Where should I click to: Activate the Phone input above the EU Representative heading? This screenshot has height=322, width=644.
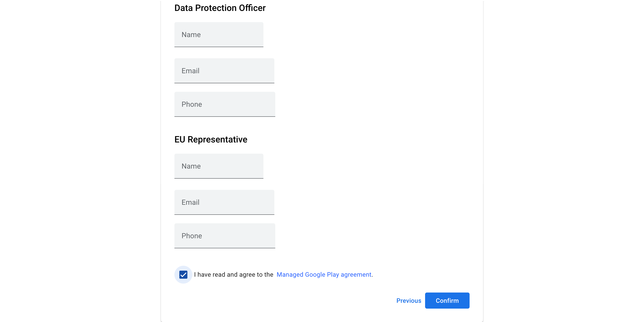click(x=225, y=104)
